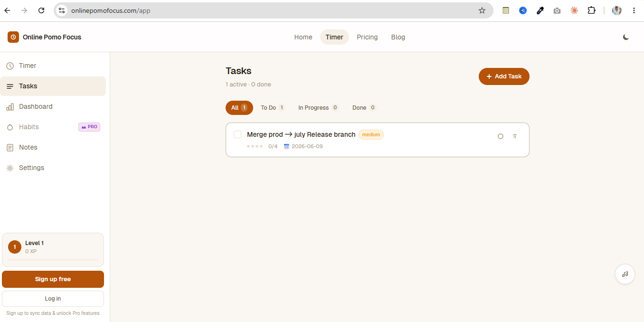Screen dimensions: 644x322
Task: Click the Add Task button
Action: coord(504,76)
